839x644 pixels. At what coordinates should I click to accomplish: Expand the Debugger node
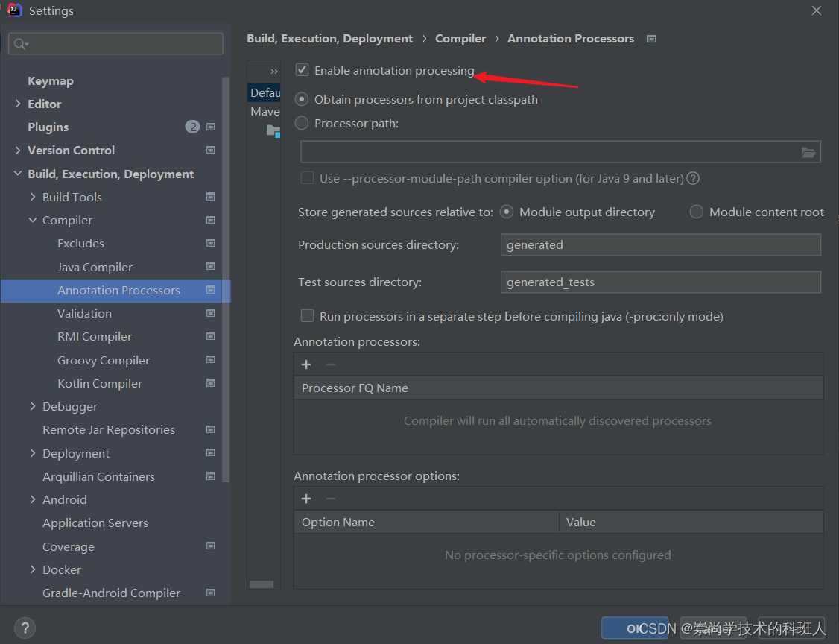[33, 406]
